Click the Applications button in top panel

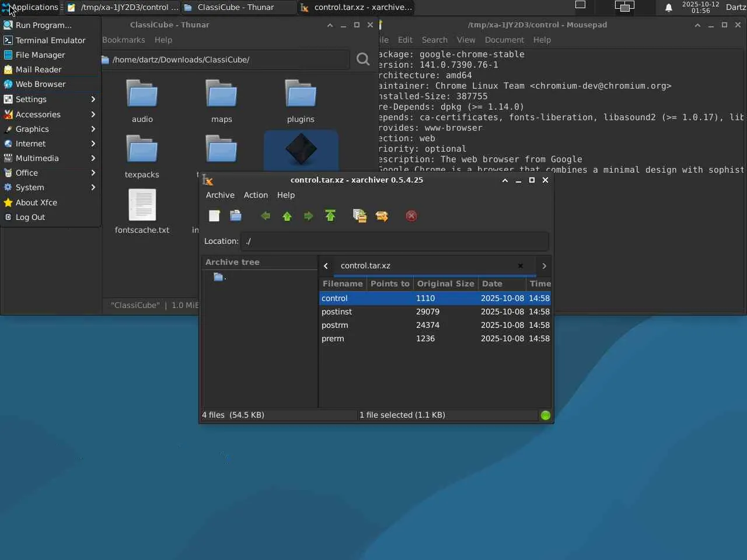(x=30, y=7)
